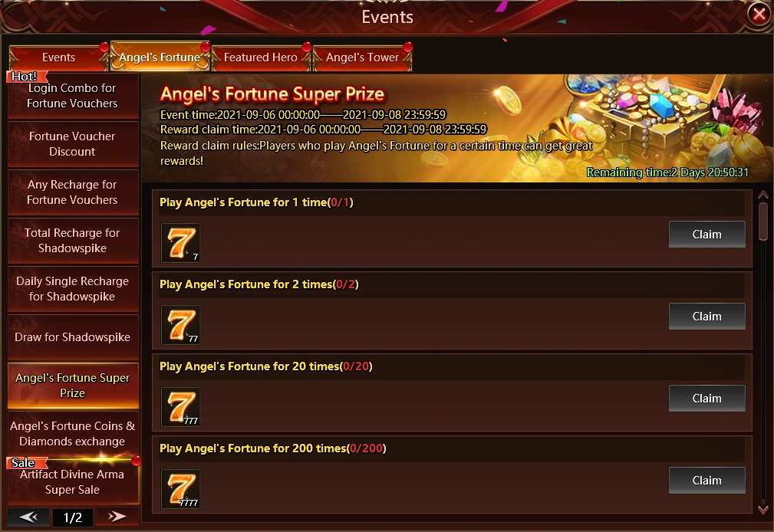
Task: Go to next page with double right arrow
Action: [117, 517]
